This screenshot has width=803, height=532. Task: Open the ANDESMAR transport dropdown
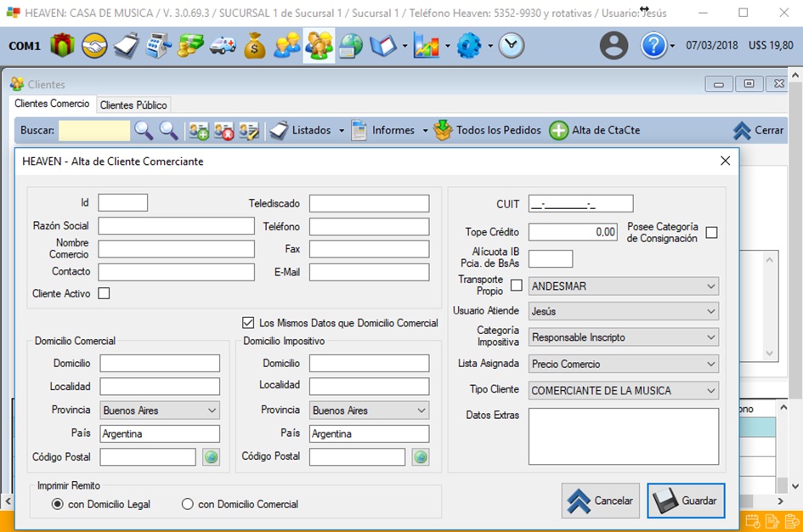(623, 286)
